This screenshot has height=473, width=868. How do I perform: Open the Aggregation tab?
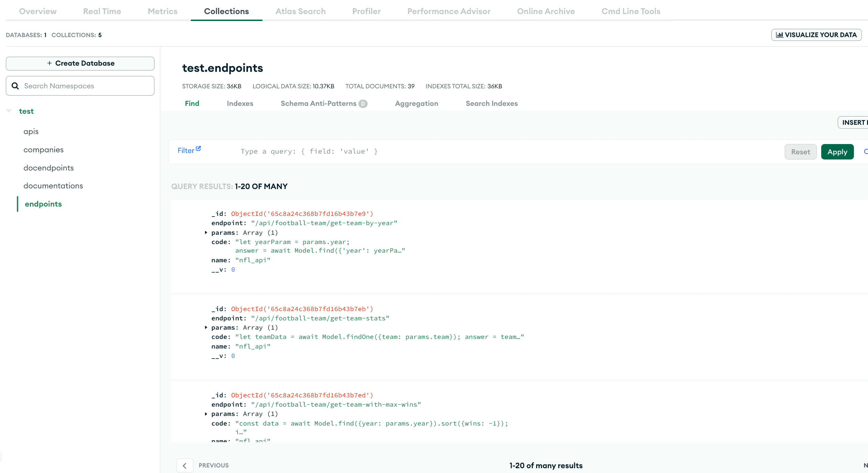416,103
